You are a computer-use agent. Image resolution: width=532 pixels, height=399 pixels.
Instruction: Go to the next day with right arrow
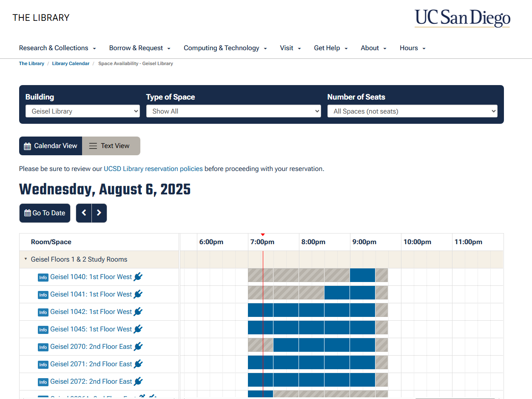99,213
